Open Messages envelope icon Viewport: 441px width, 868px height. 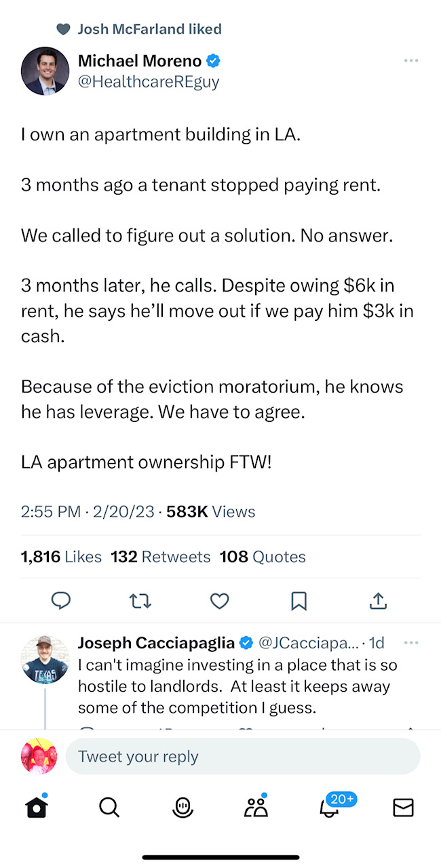[403, 807]
